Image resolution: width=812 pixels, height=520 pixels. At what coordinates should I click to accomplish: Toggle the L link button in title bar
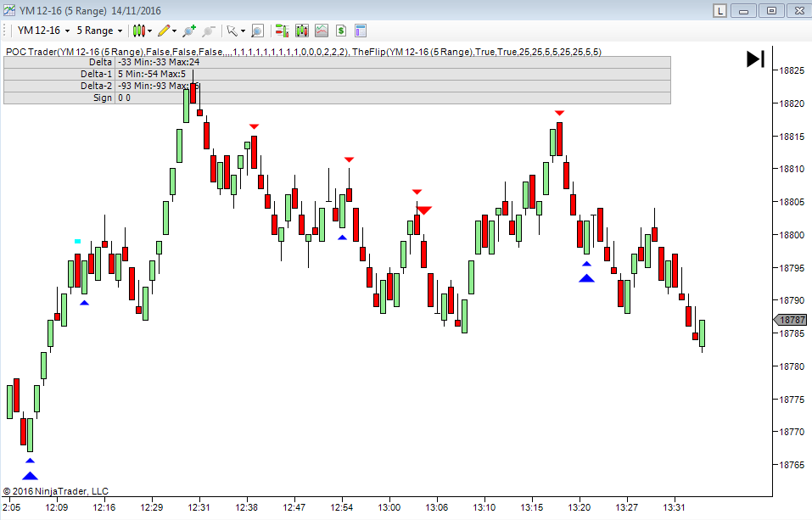click(720, 10)
